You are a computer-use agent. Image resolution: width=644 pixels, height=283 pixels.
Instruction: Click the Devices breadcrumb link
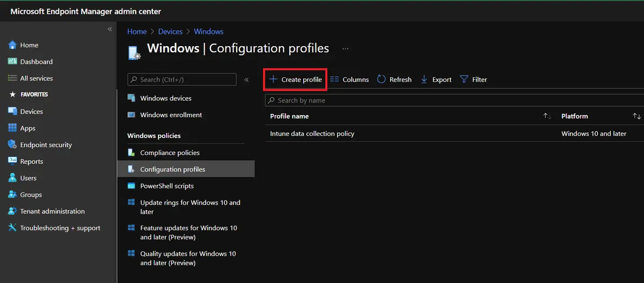[x=170, y=32]
